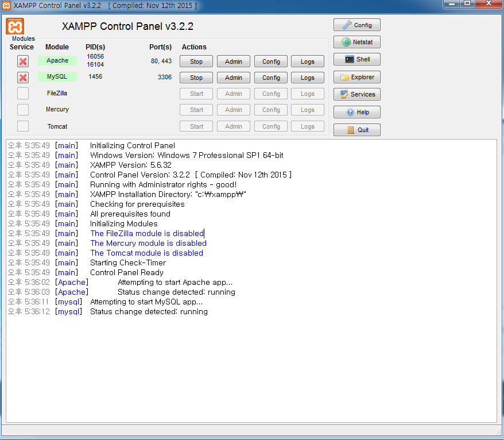The width and height of the screenshot is (504, 440).
Task: Start the FileZilla module
Action: click(x=196, y=94)
